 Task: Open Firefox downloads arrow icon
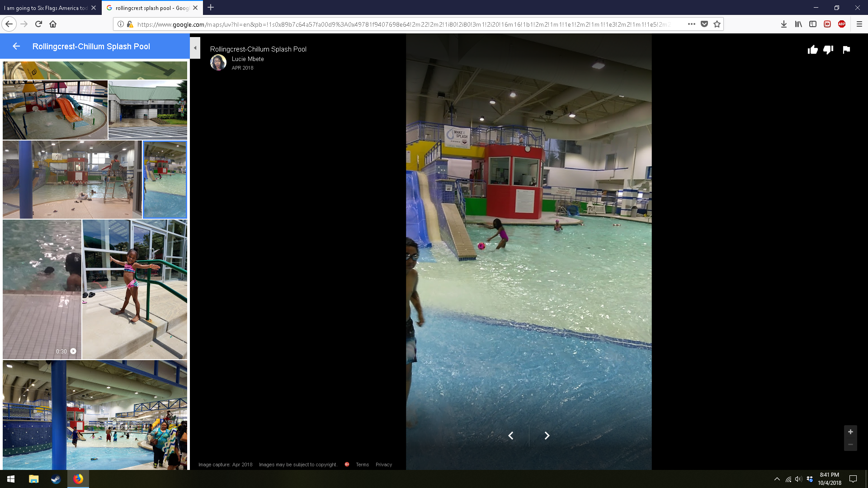tap(783, 24)
